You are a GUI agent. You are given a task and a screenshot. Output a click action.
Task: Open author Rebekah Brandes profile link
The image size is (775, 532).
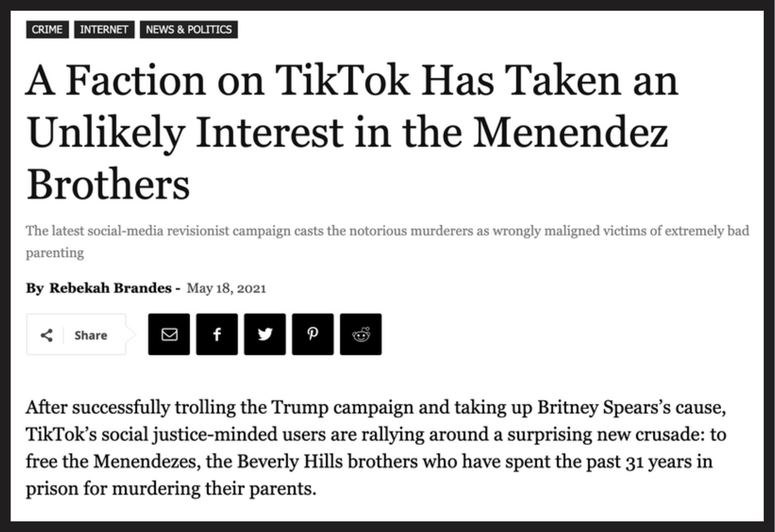[x=110, y=288]
